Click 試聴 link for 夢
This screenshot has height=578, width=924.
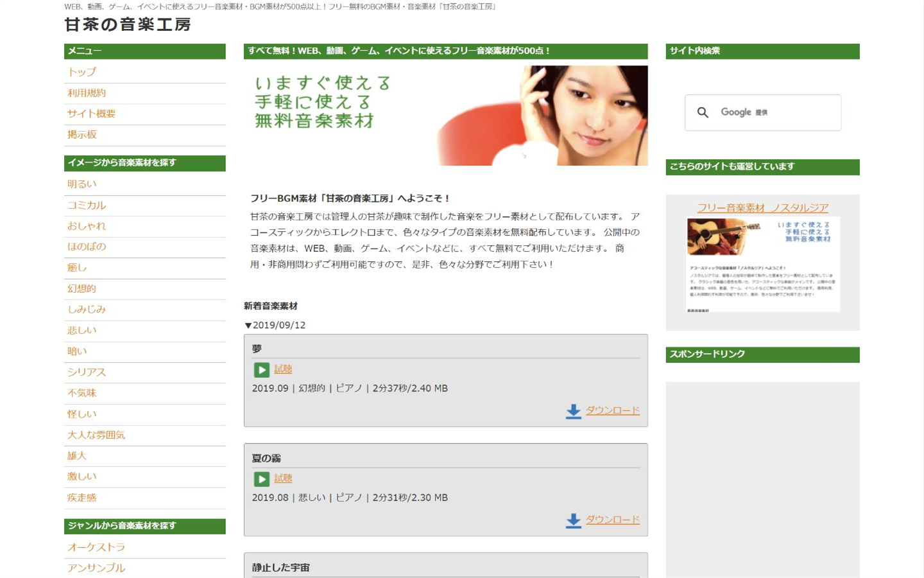[x=283, y=369]
